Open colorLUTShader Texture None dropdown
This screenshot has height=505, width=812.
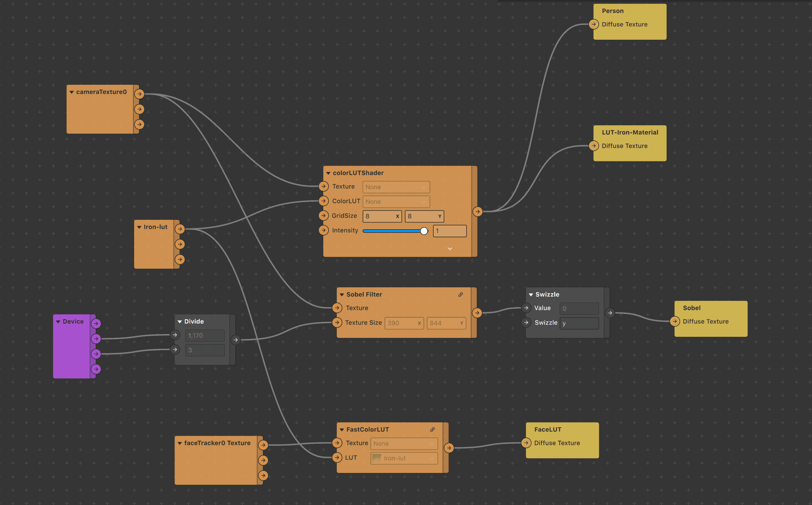[x=396, y=187]
